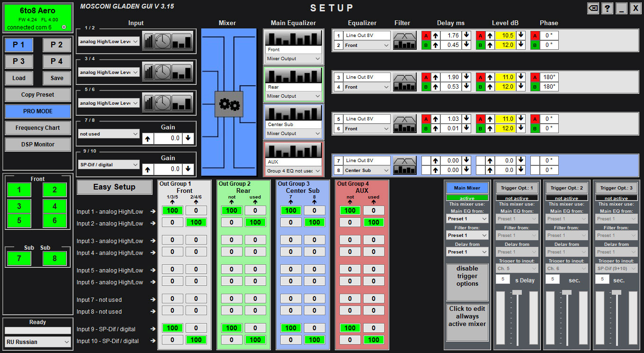The height and width of the screenshot is (353, 644).
Task: Open input 7/8 'not used' dropdown
Action: (x=109, y=134)
